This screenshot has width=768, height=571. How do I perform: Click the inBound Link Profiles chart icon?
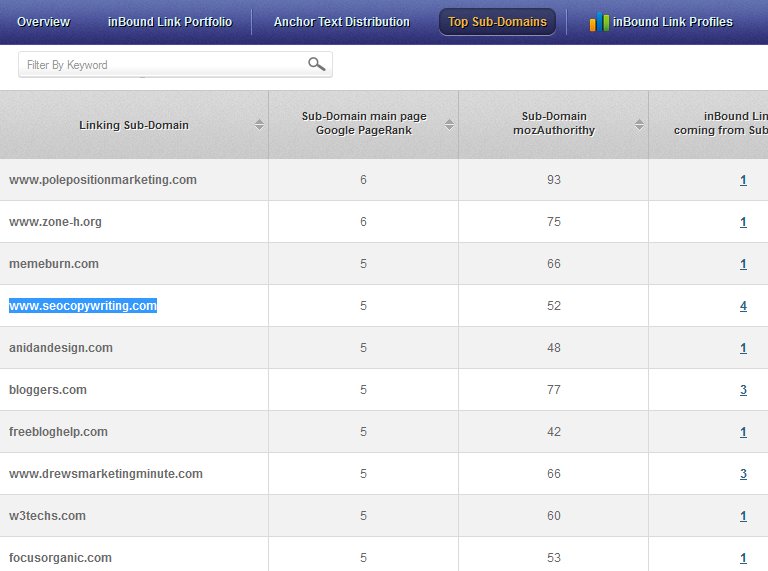point(598,22)
